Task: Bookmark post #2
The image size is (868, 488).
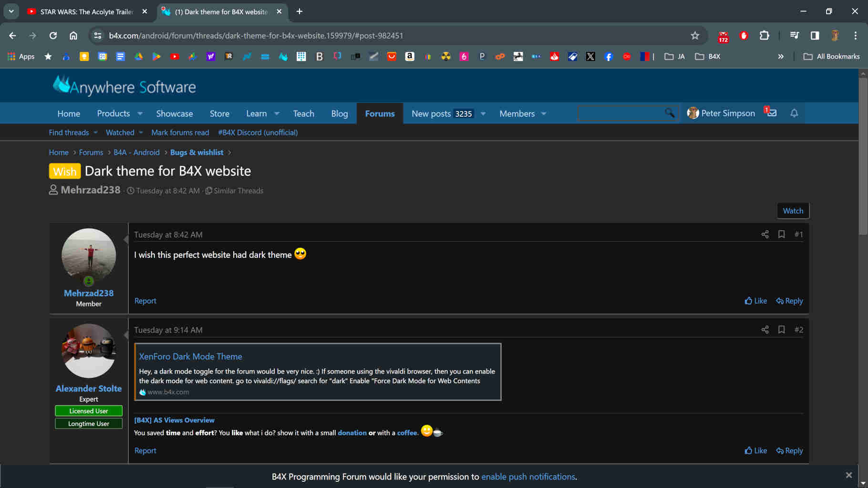Action: (781, 330)
